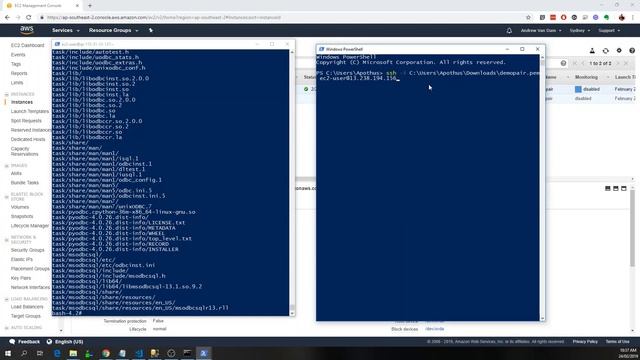
Task: Bookmark the page with the star icon
Action: tap(528, 18)
